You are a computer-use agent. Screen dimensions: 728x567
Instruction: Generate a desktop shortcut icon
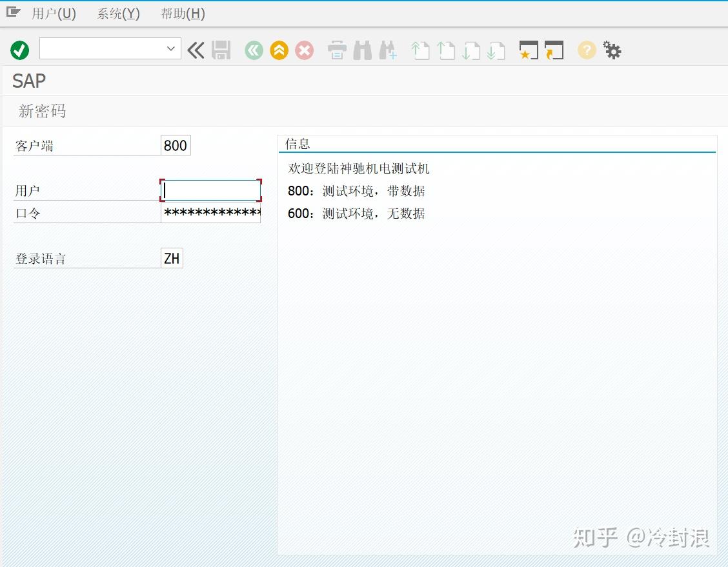554,50
